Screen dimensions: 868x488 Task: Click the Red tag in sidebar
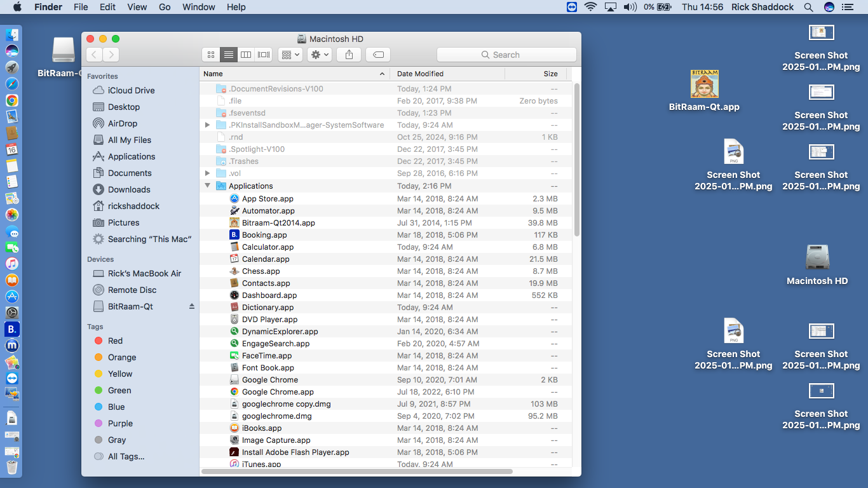[115, 341]
